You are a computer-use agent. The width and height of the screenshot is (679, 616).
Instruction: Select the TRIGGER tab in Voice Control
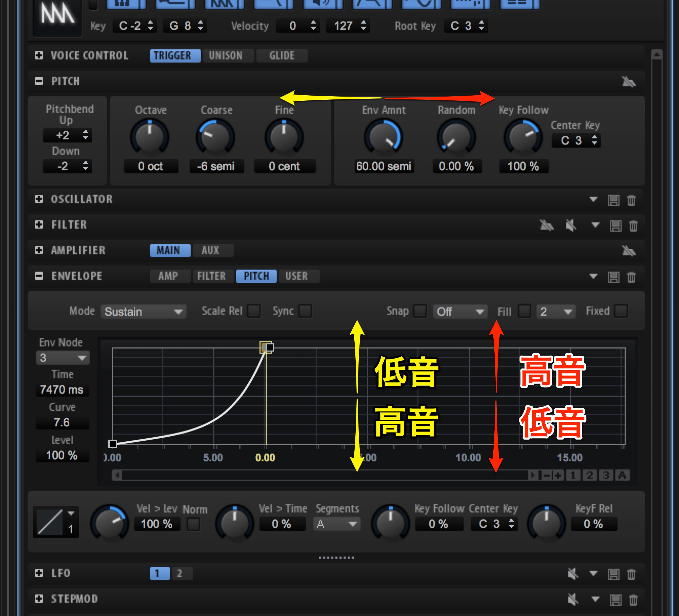coord(175,56)
